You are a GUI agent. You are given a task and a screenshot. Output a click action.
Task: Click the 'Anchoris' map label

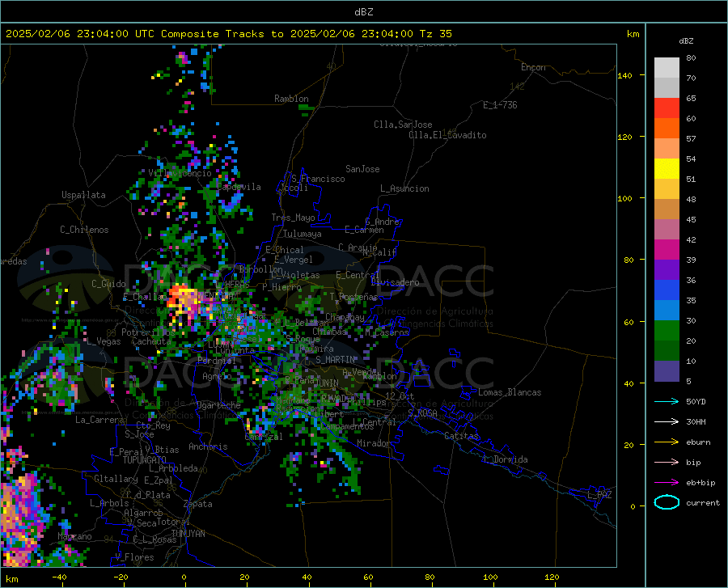click(208, 446)
